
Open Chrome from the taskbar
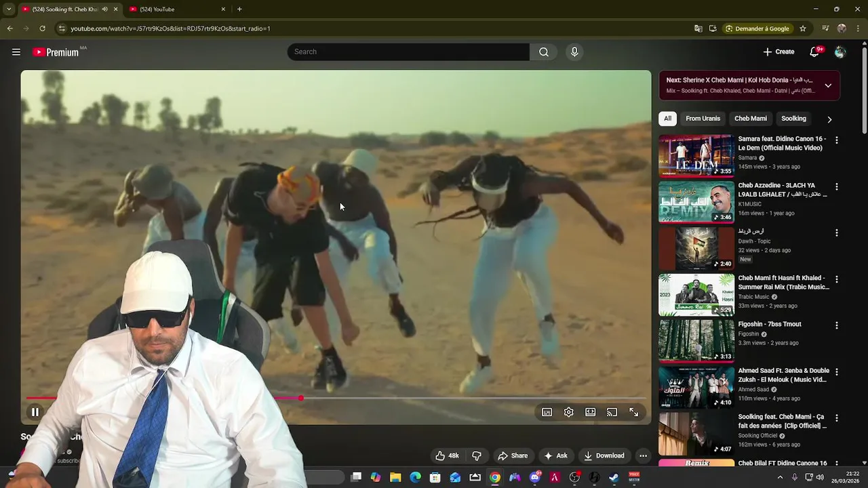tap(495, 477)
